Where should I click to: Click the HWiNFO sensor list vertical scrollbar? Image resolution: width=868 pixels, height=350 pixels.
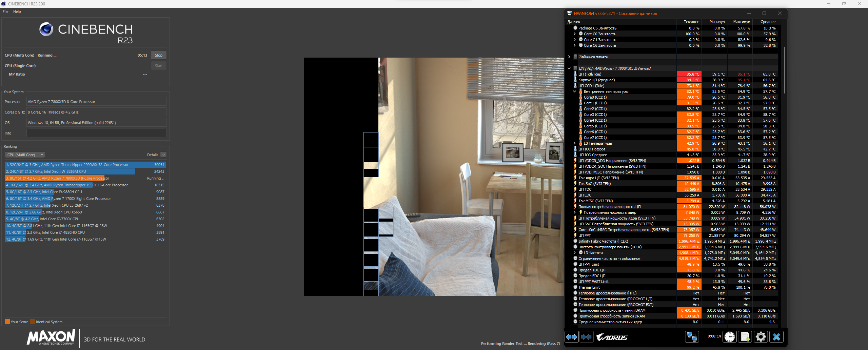click(x=784, y=69)
